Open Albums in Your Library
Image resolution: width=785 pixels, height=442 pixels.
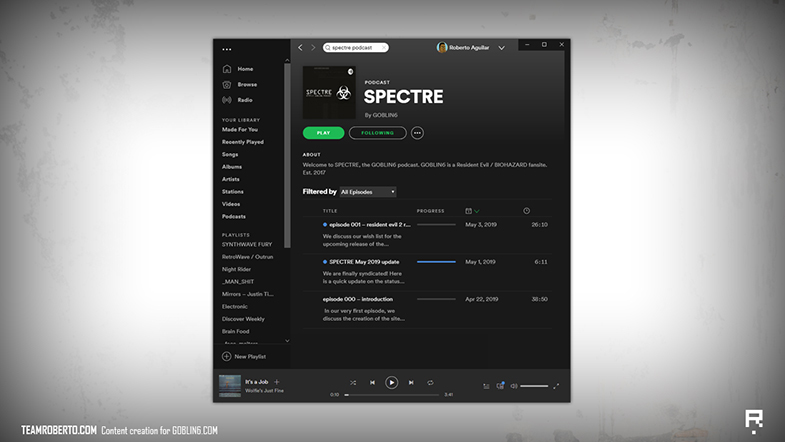coord(232,167)
